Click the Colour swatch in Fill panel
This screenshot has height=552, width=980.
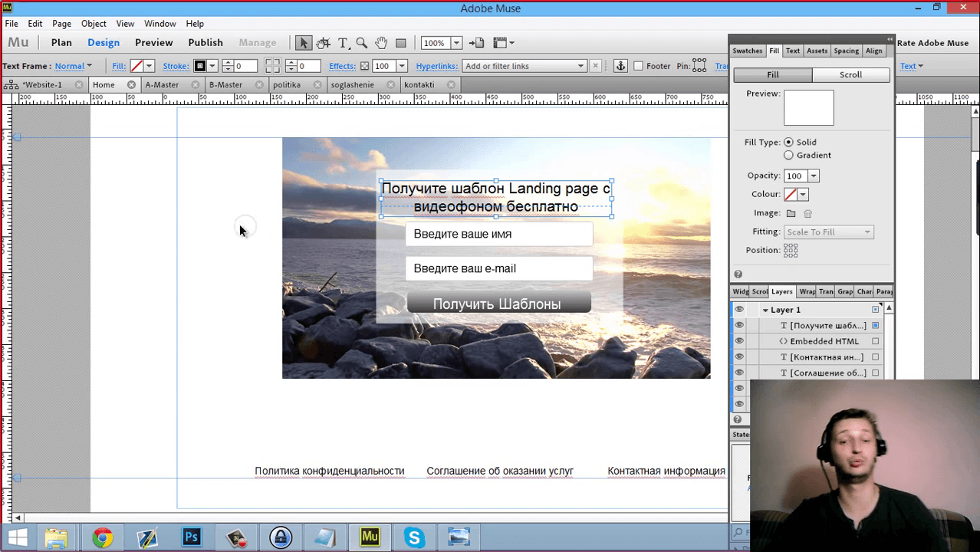791,195
